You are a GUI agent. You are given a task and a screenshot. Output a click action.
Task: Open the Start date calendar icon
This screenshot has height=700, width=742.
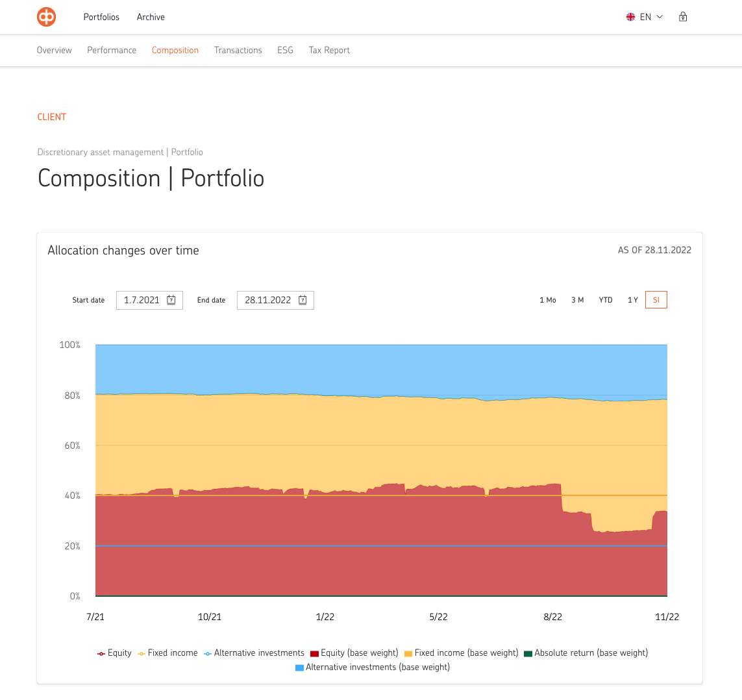pos(171,300)
